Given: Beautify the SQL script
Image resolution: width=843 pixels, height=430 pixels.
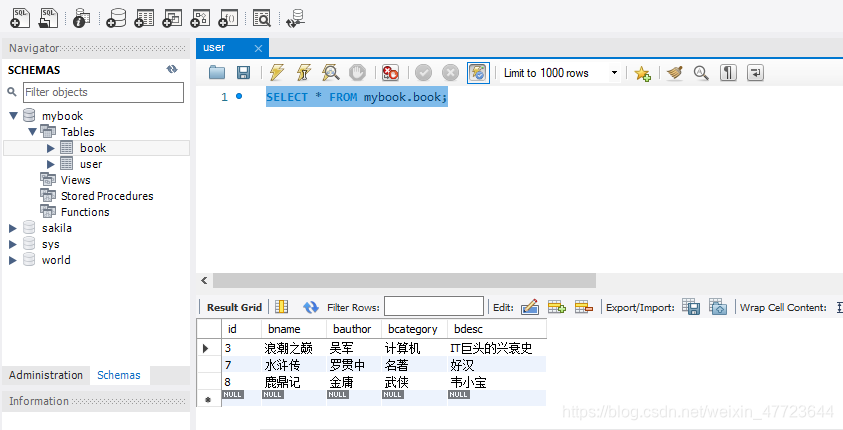Looking at the screenshot, I should pos(675,73).
